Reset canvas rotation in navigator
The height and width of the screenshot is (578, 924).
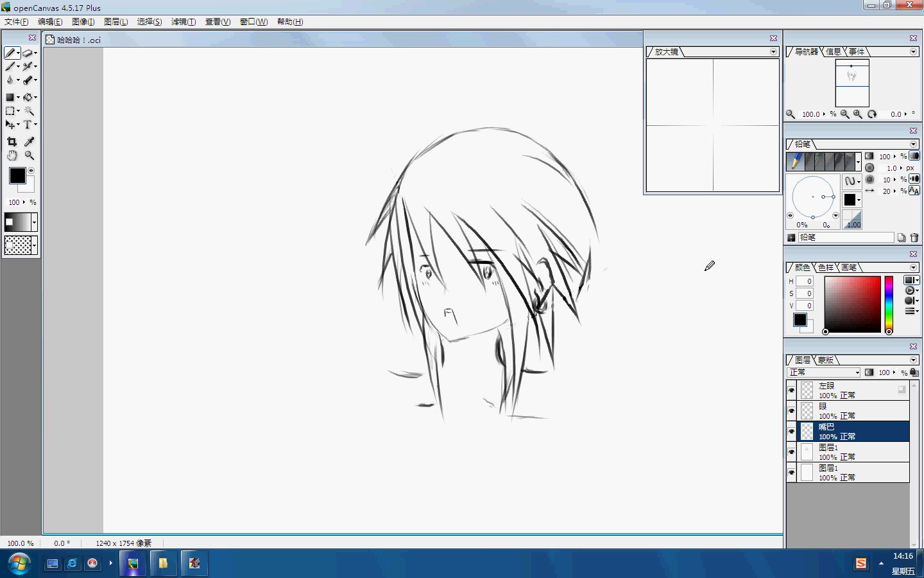872,114
